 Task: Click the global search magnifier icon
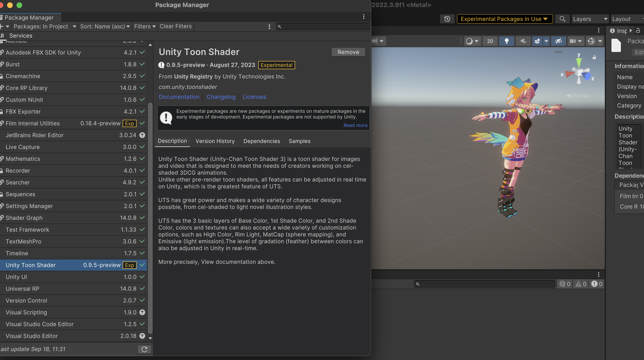pos(562,19)
